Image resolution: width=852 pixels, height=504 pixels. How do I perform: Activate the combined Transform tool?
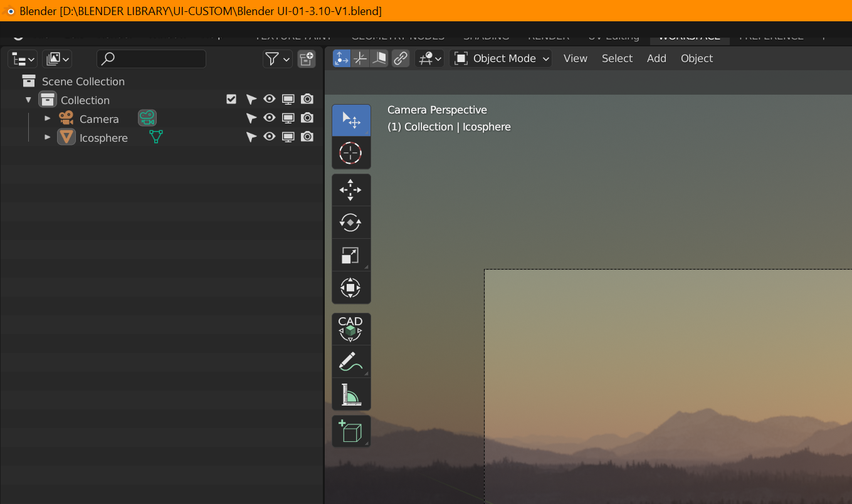[x=351, y=288]
